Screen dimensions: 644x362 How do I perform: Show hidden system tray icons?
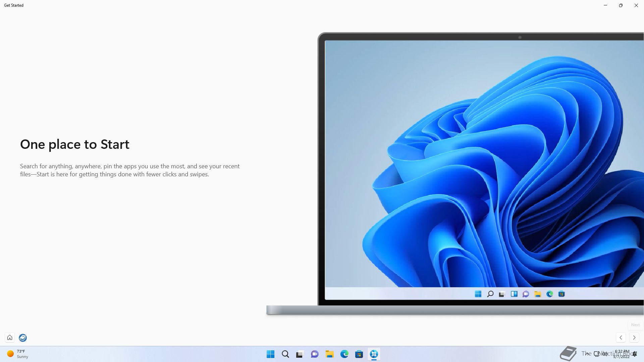[587, 354]
